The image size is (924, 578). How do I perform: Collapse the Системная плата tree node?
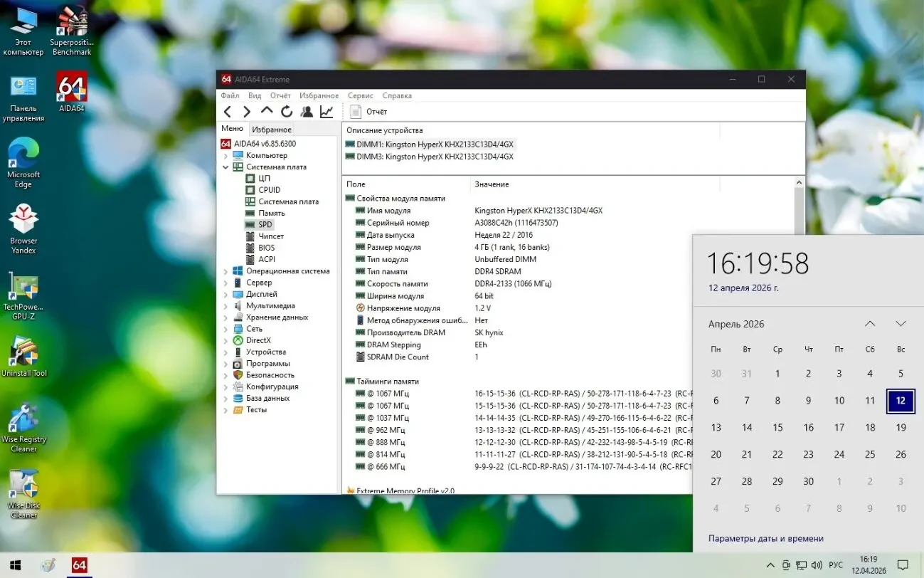[x=225, y=167]
